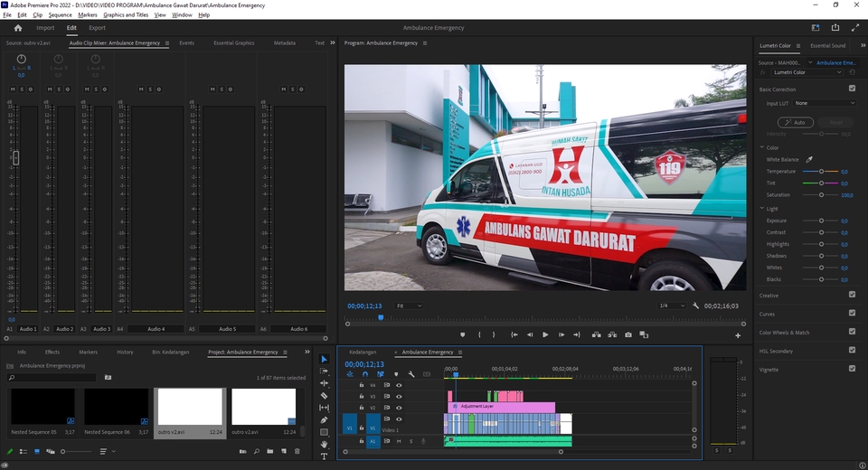
Task: Step back one frame
Action: click(530, 335)
